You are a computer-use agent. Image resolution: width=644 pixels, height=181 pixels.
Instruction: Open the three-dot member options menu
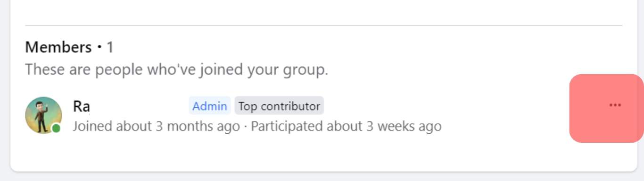tap(615, 105)
